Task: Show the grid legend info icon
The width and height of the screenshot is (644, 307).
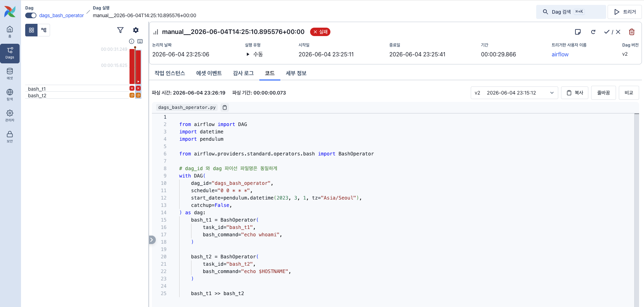Action: [132, 41]
